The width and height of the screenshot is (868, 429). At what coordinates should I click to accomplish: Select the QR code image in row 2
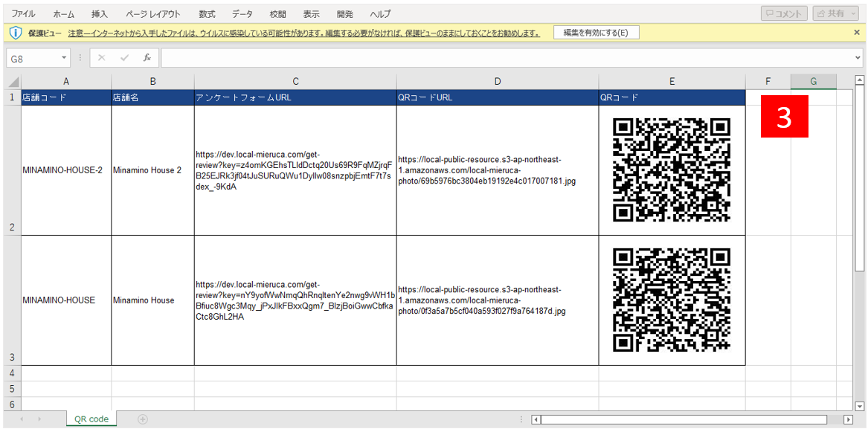(x=672, y=170)
